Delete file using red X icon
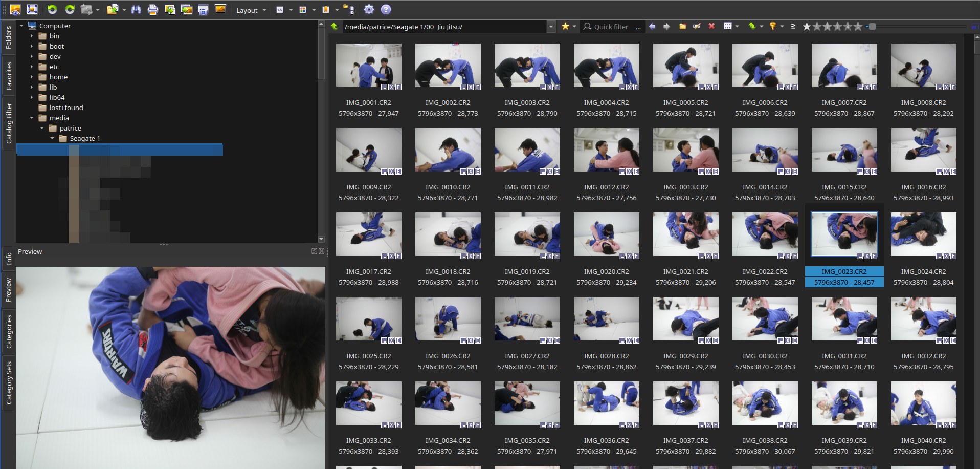Screen dimensions: 980x469 711,26
